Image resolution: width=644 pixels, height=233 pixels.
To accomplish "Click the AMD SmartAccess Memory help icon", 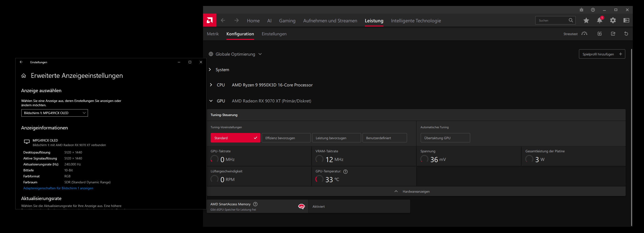I will [255, 204].
